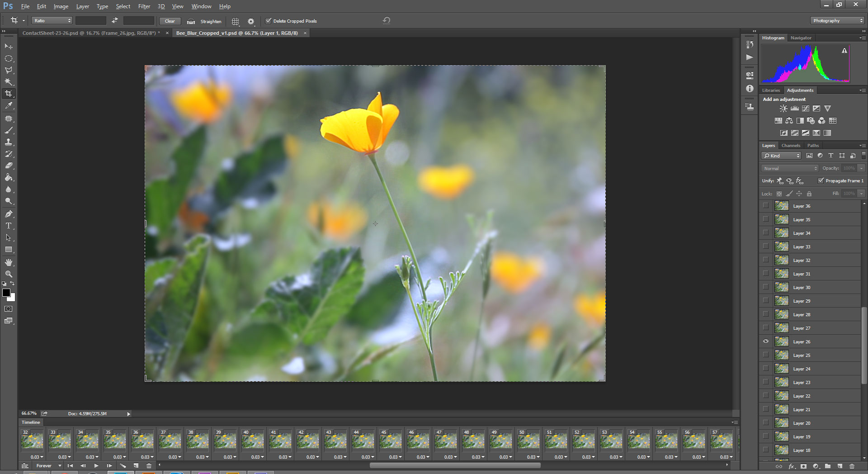
Task: Open the collapsed Info panel icon
Action: tap(750, 89)
